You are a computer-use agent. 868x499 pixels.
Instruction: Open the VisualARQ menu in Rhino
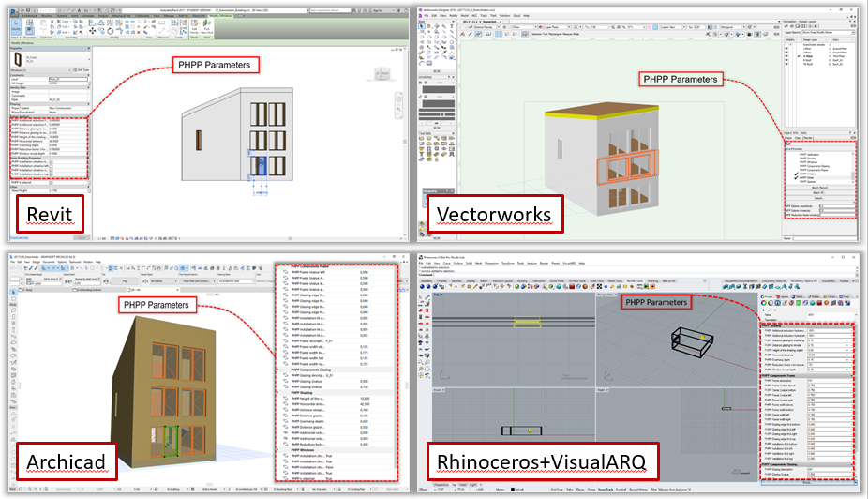[569, 263]
